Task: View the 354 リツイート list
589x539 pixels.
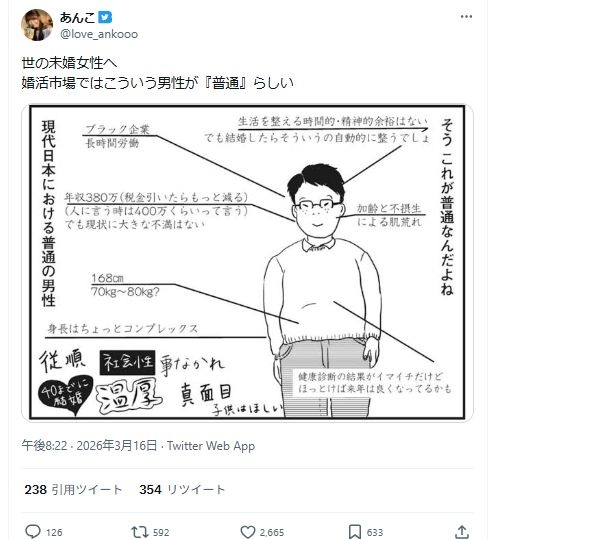Action: point(182,489)
